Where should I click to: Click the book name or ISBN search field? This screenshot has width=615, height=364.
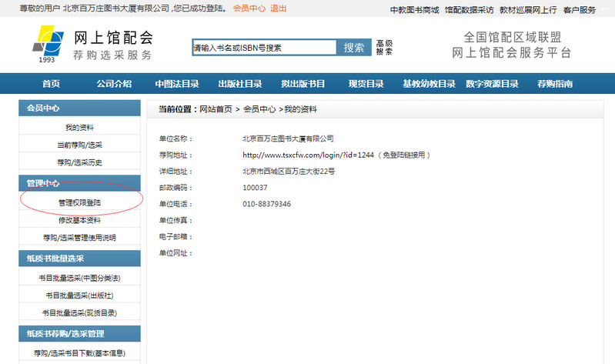(x=264, y=48)
